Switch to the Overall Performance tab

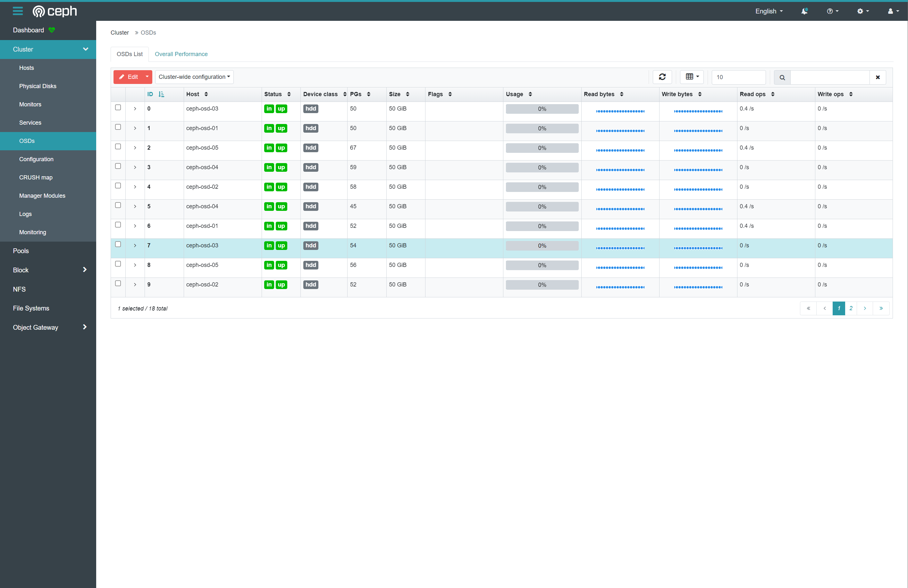(181, 54)
